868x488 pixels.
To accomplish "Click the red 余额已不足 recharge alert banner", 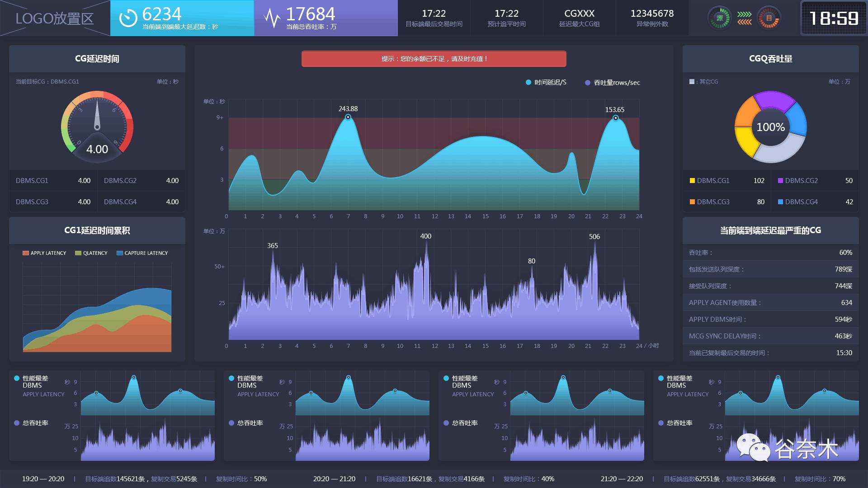I will point(434,59).
